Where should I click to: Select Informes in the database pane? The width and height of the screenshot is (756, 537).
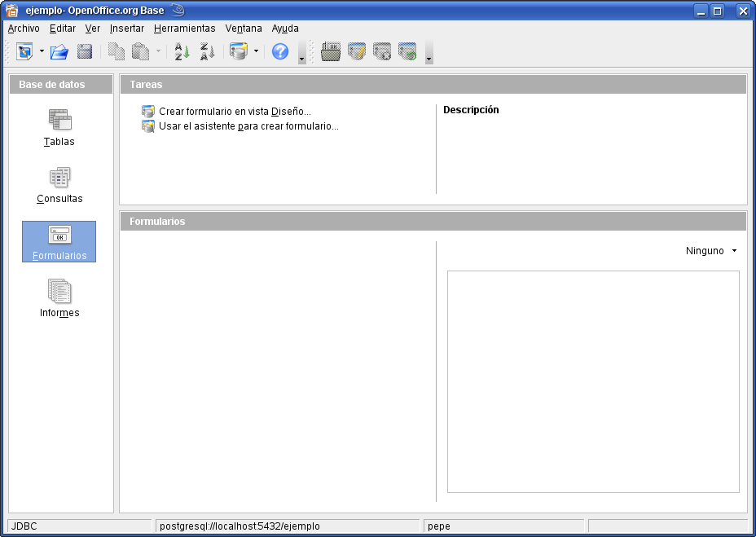tap(59, 299)
